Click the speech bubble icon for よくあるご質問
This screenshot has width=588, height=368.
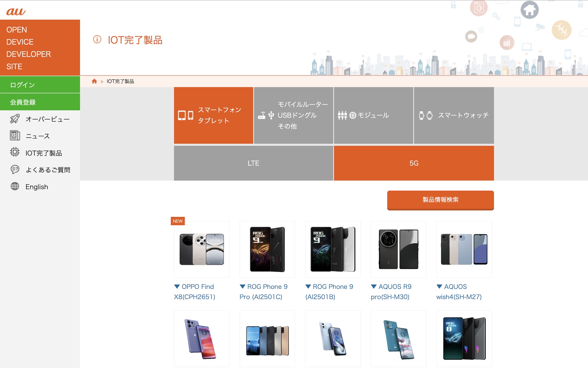tap(15, 169)
